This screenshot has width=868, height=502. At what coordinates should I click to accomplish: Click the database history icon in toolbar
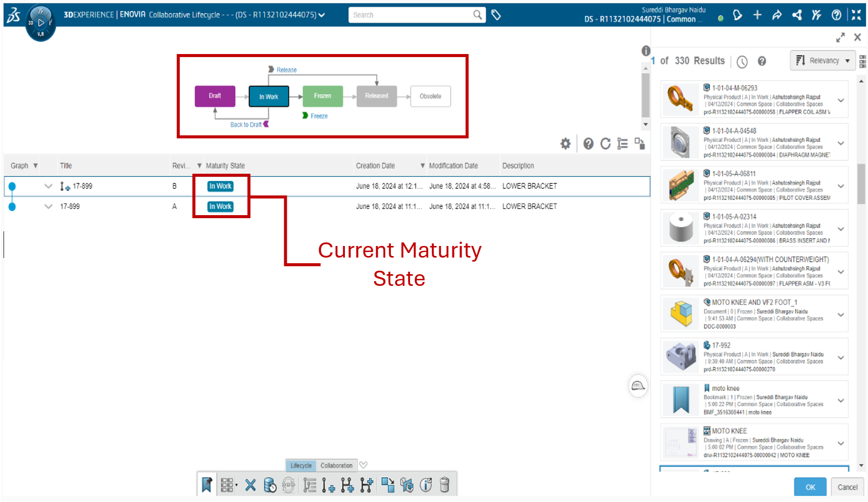pyautogui.click(x=270, y=485)
